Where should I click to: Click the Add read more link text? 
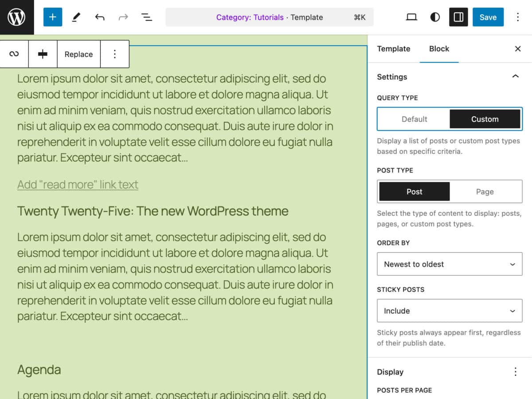point(78,184)
